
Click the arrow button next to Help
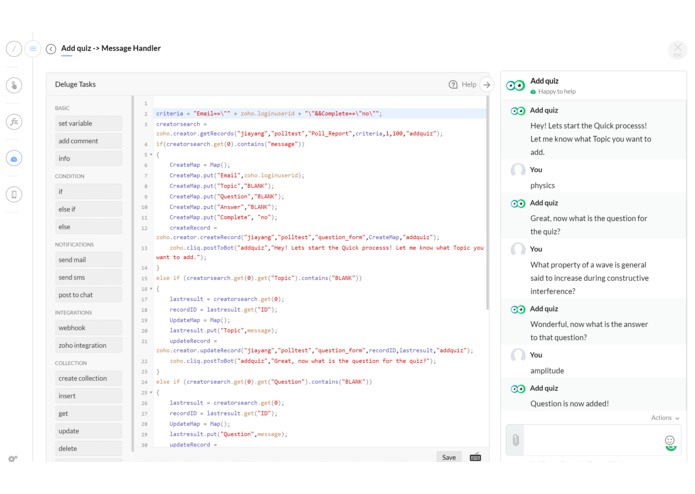[x=487, y=84]
